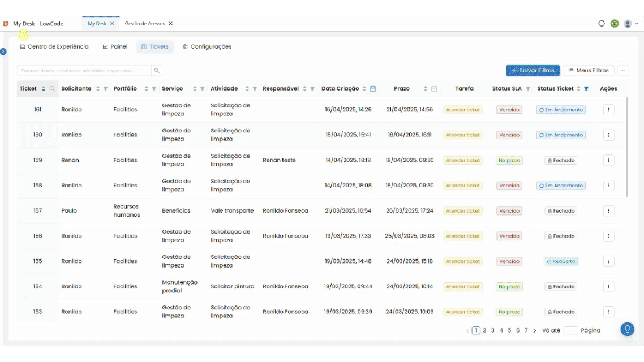The width and height of the screenshot is (644, 362).
Task: Go to the Configurações tab
Action: click(x=207, y=47)
